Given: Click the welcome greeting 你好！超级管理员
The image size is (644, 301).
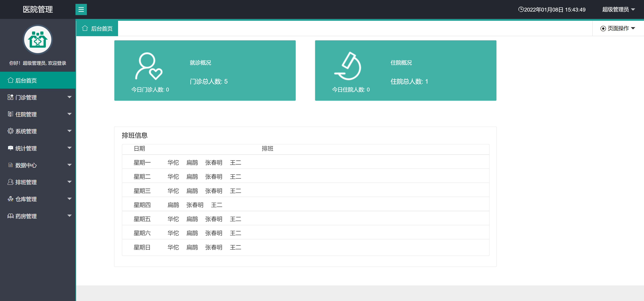Looking at the screenshot, I should 38,63.
